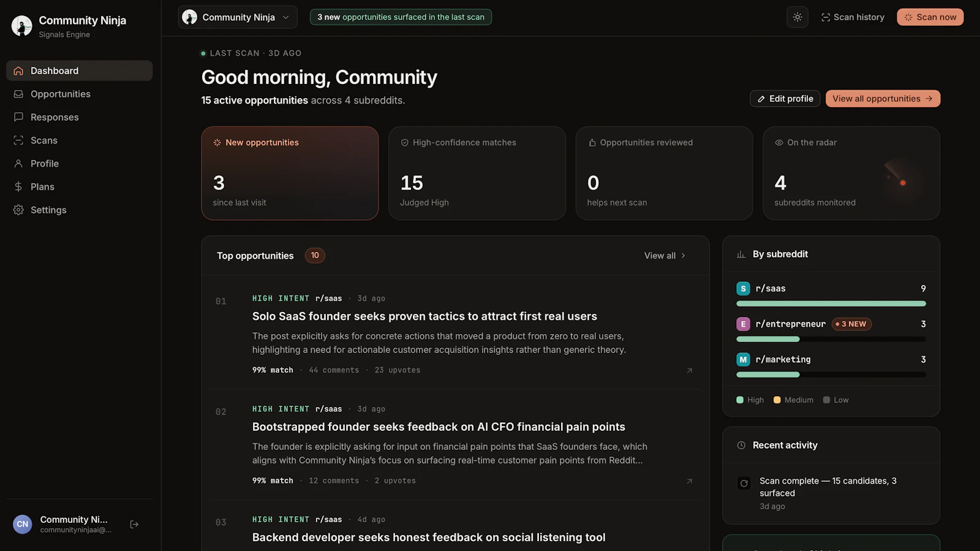Open external link arrow for Solo SaaS post
Image resolution: width=980 pixels, height=551 pixels.
[x=690, y=371]
